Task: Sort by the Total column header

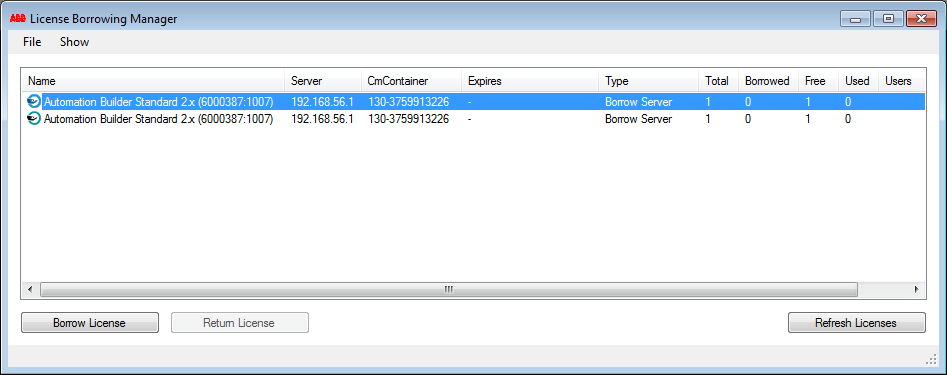Action: coord(717,81)
